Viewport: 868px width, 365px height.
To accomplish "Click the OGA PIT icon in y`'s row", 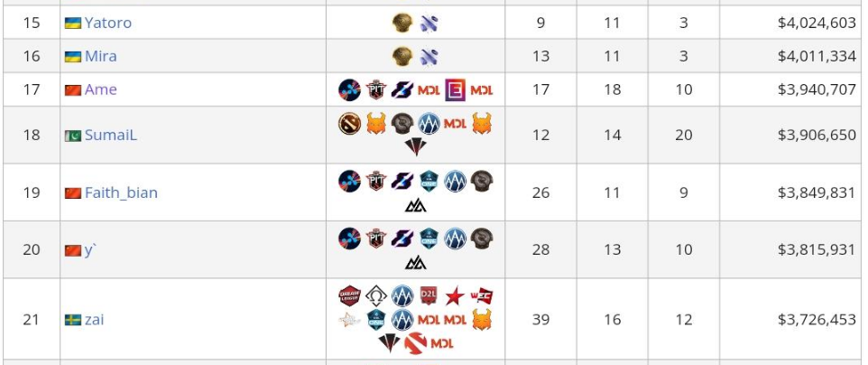I will [x=376, y=239].
